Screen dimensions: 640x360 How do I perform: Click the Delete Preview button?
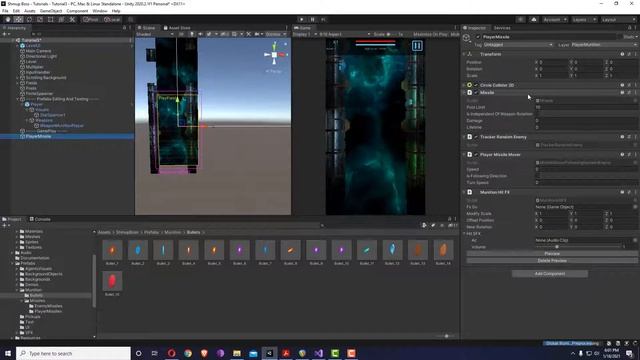(x=552, y=261)
